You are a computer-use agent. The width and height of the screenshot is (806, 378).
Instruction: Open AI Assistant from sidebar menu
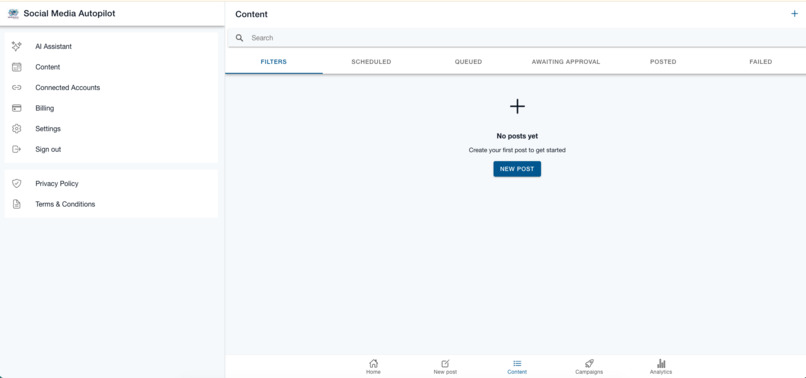coord(111,46)
